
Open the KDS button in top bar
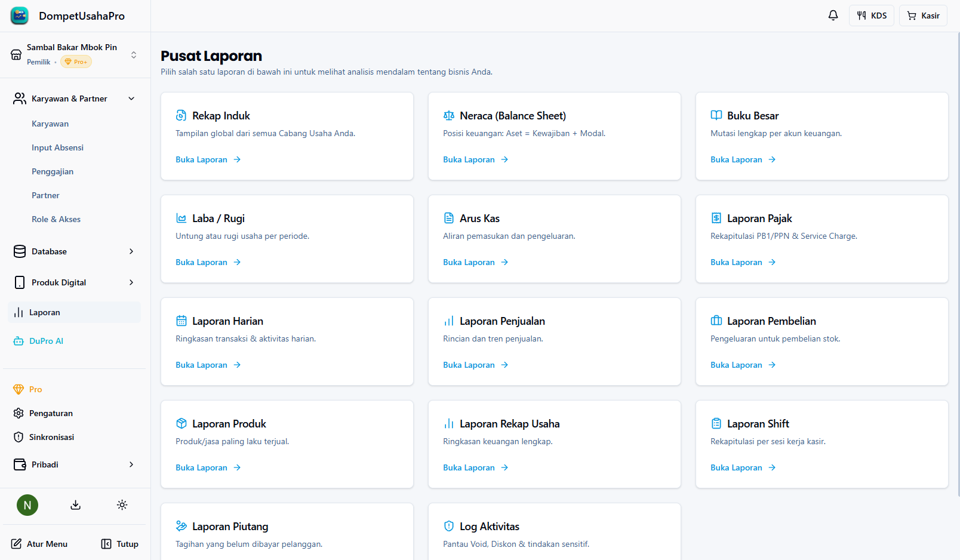[871, 16]
